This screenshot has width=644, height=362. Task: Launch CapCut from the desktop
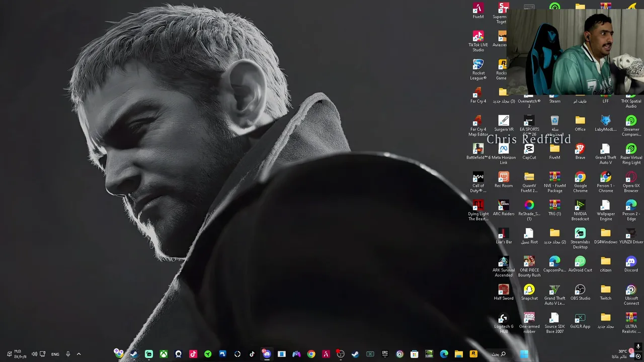pos(529,151)
